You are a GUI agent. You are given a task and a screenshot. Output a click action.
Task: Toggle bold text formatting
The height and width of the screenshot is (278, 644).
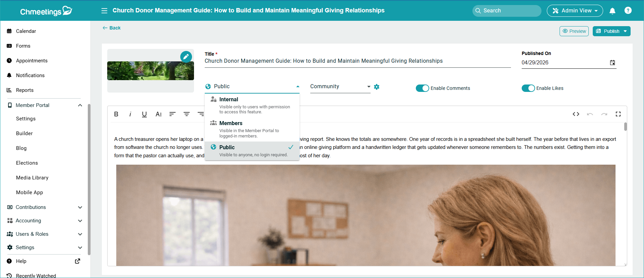click(116, 114)
